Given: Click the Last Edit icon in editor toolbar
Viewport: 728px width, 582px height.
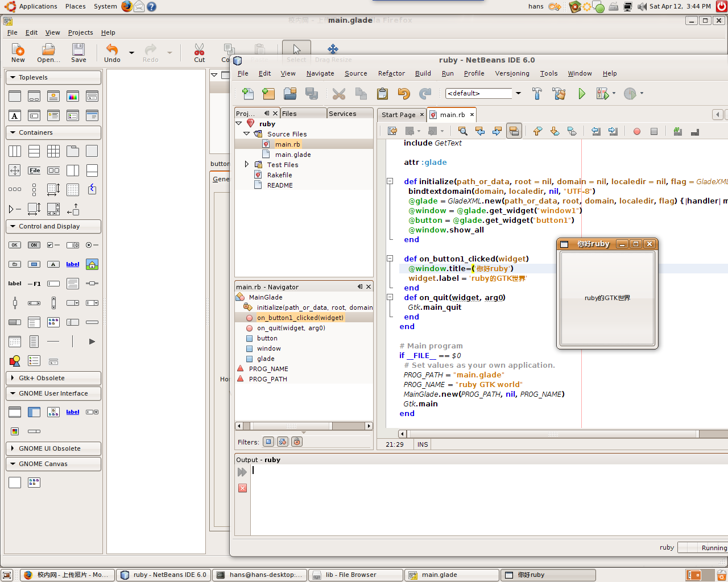Looking at the screenshot, I should (392, 131).
